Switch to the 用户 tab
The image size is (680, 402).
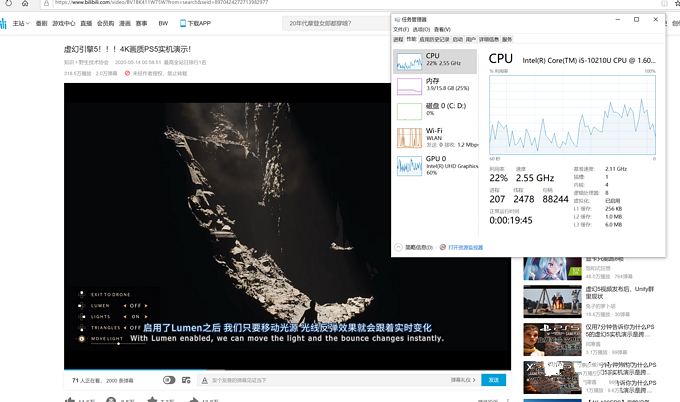pos(471,39)
